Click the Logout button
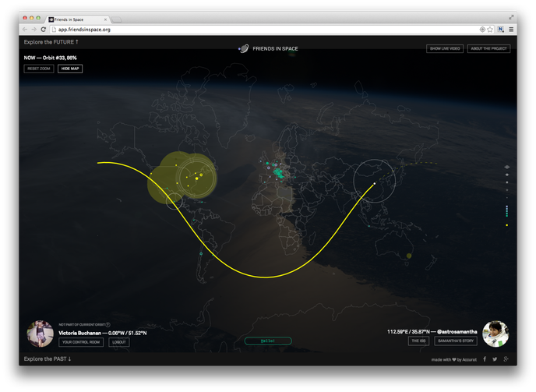The image size is (536, 392). coord(119,342)
